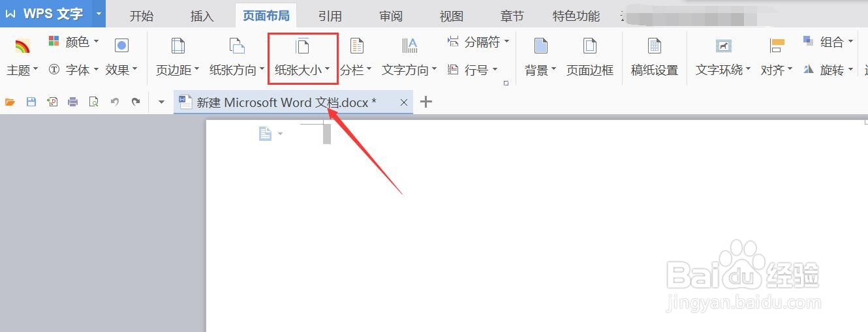Click the Export to PDF icon
Screen dimensions: 868x332
(52, 102)
